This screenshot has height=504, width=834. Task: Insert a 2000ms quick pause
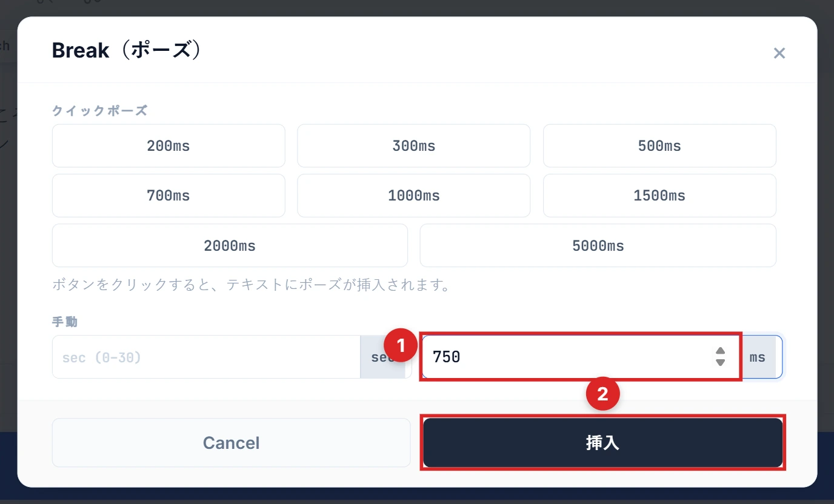click(230, 245)
